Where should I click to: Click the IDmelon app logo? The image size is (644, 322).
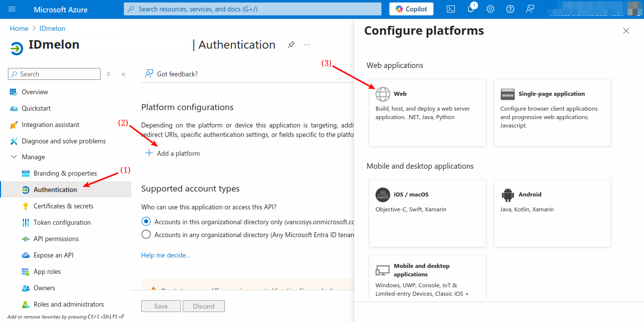pyautogui.click(x=16, y=48)
